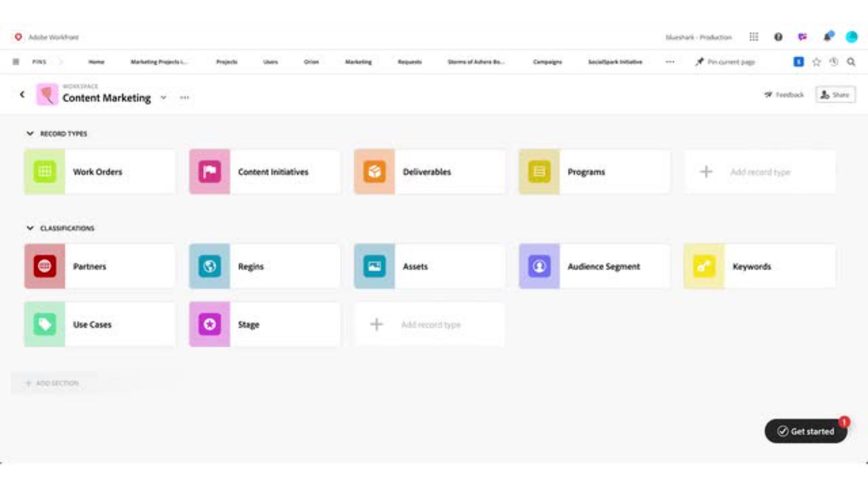
Task: Switch to the Campaigns tab
Action: point(547,61)
